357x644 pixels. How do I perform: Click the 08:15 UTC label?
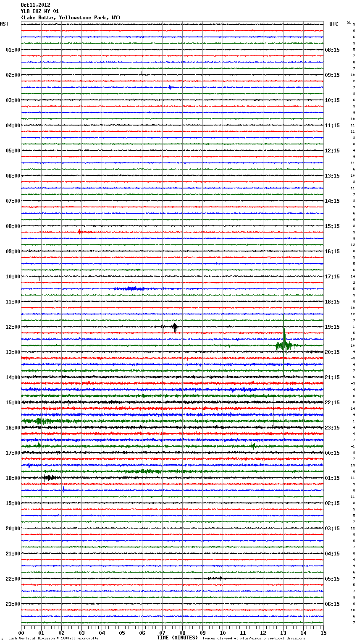pos(332,50)
